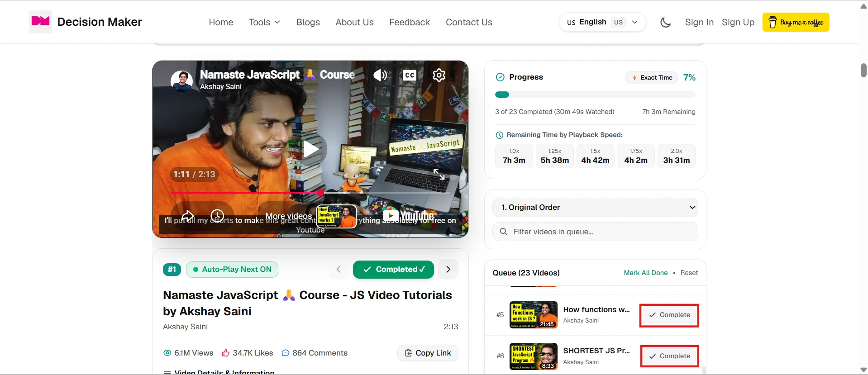Screen dimensions: 868x375
Task: Go to previous video arrow
Action: [339, 269]
